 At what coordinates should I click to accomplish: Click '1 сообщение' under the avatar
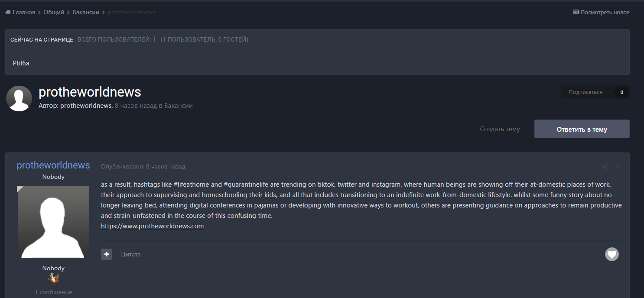point(53,292)
